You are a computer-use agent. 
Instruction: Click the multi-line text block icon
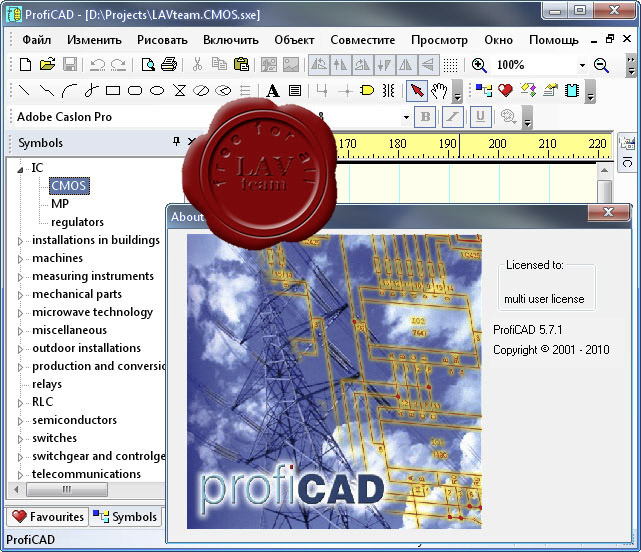(x=295, y=90)
